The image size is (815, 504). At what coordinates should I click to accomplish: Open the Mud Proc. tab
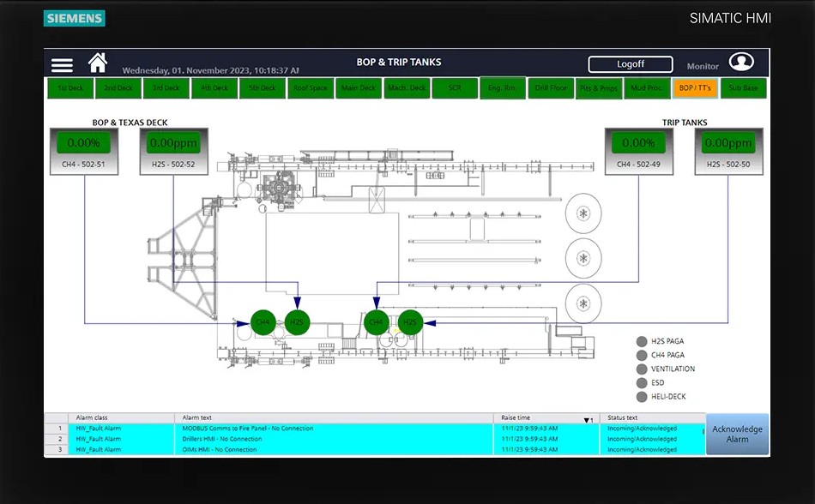pyautogui.click(x=646, y=88)
